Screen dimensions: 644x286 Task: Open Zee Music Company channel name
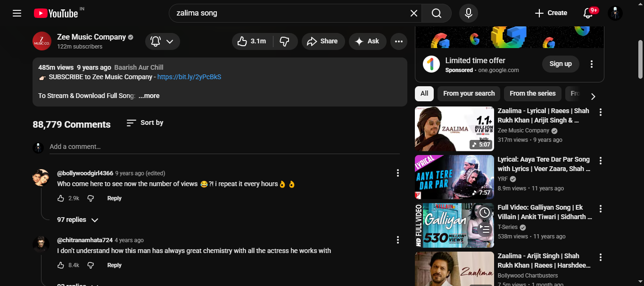pos(91,37)
